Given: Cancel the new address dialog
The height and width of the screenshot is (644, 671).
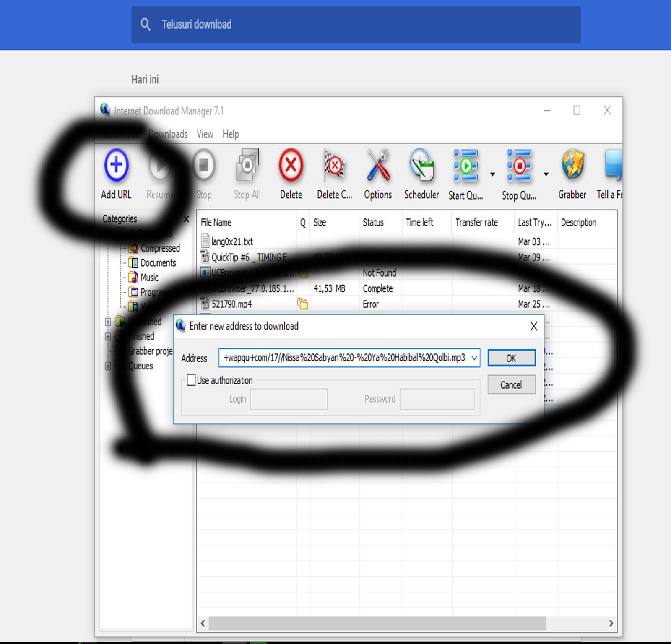Looking at the screenshot, I should point(511,384).
